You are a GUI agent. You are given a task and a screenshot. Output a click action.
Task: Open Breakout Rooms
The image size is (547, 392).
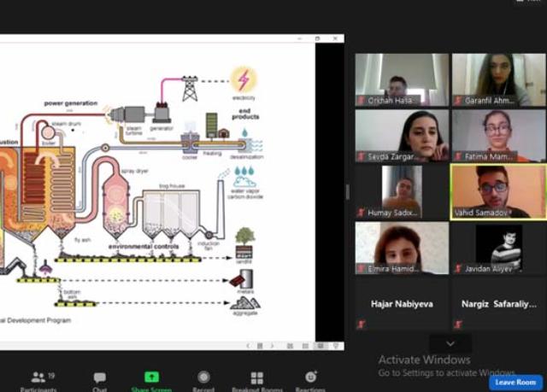257,381
